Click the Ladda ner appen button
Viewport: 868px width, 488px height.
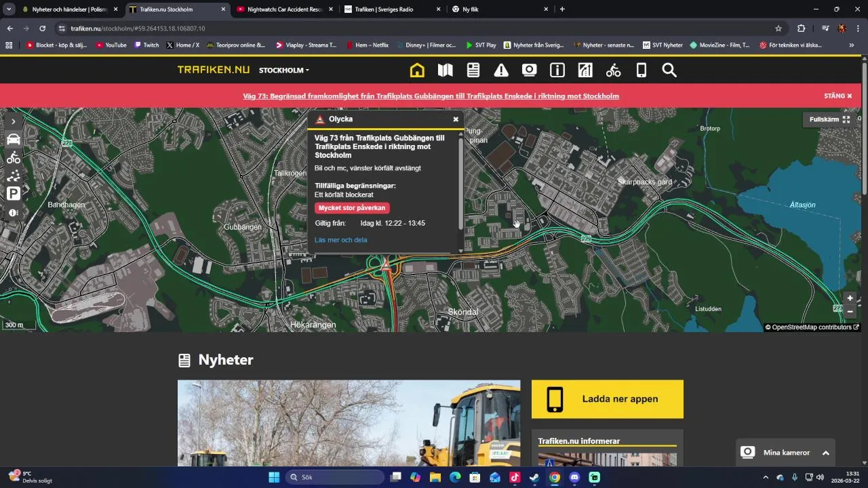click(x=608, y=399)
